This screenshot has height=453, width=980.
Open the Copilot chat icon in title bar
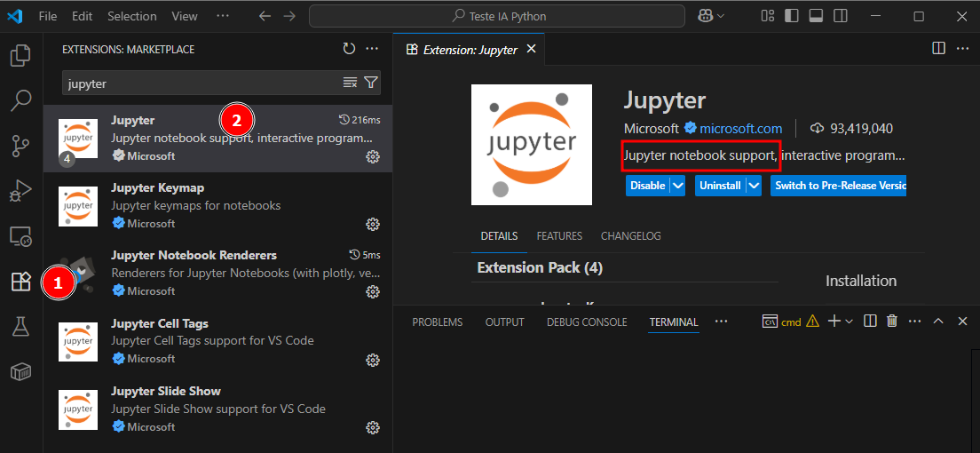(x=706, y=16)
